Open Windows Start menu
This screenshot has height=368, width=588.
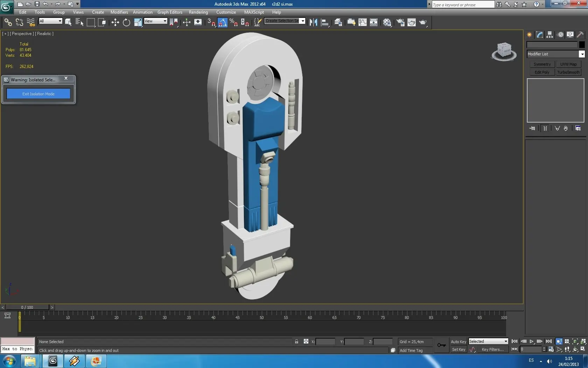click(x=9, y=361)
